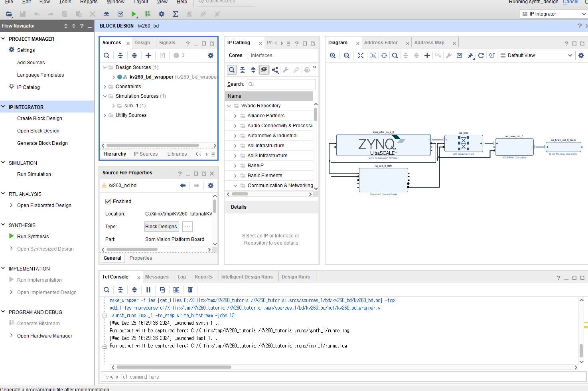Click Validate Design checkbox icon in Diagram toolbar

click(460, 55)
